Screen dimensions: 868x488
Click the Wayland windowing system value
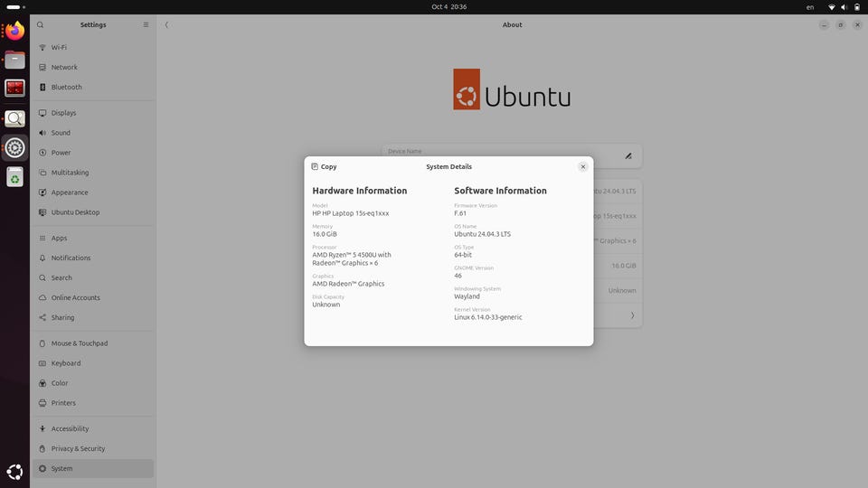(x=467, y=296)
